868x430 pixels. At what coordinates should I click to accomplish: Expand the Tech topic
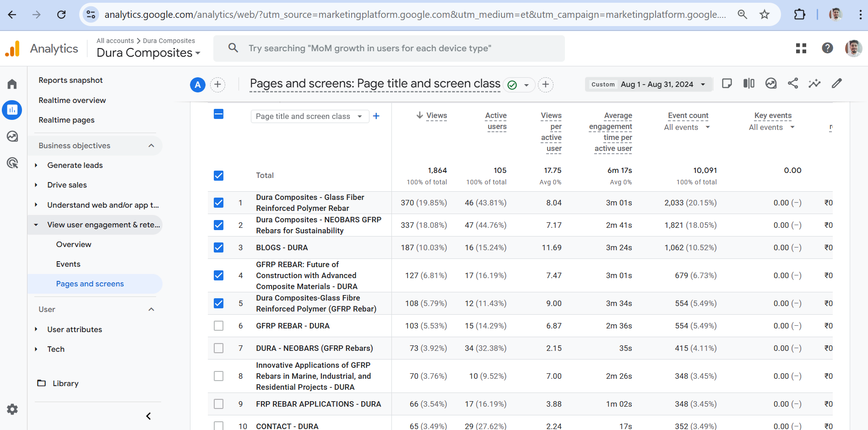pos(36,349)
